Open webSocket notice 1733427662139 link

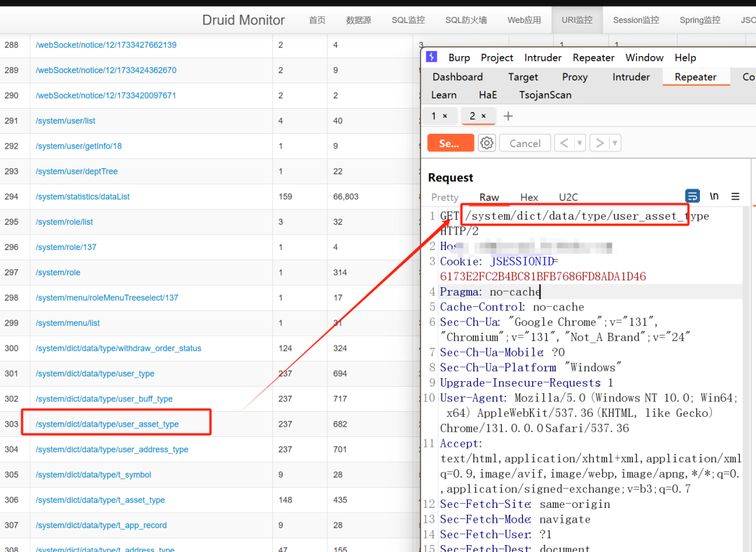click(x=106, y=45)
